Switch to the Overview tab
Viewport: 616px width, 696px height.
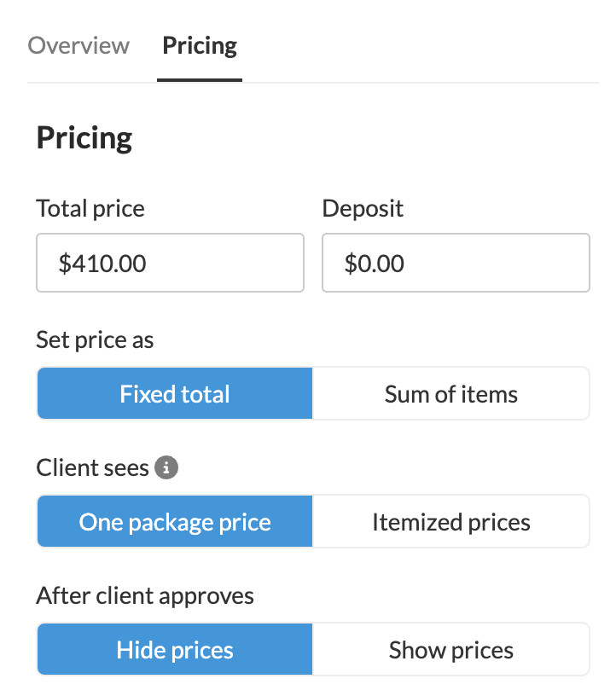point(78,45)
